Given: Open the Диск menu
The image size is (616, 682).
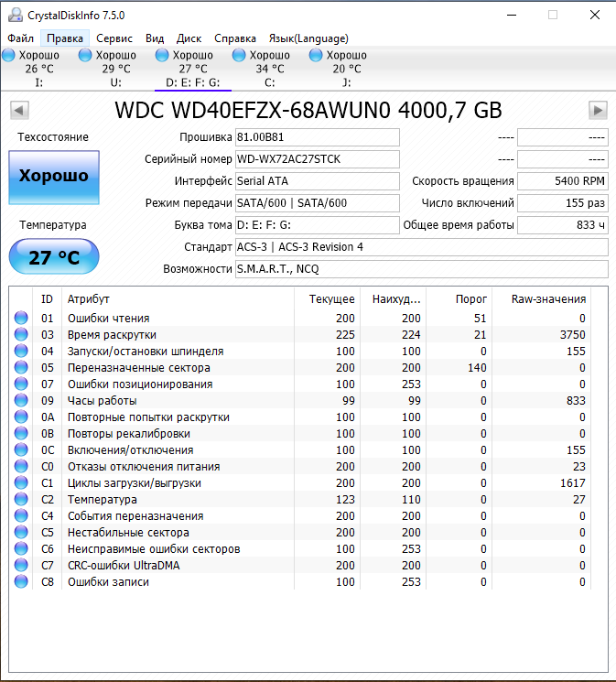Looking at the screenshot, I should click(x=189, y=38).
